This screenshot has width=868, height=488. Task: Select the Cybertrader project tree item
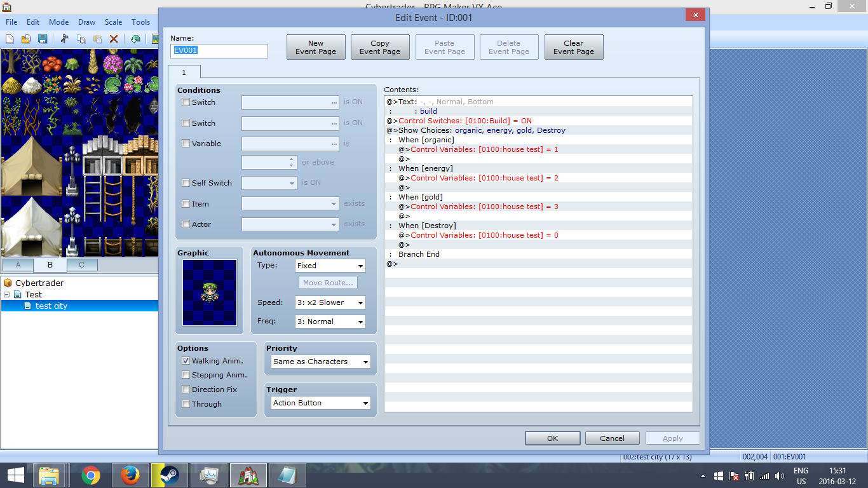[x=39, y=283]
